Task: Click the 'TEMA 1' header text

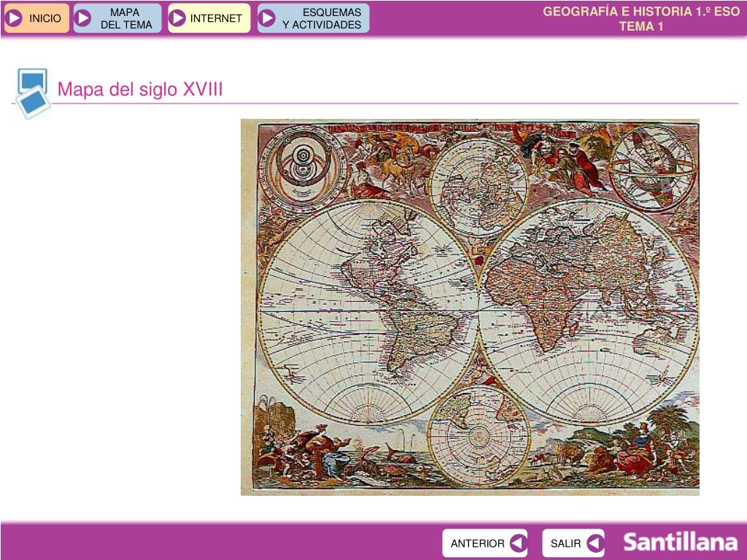Action: (641, 26)
